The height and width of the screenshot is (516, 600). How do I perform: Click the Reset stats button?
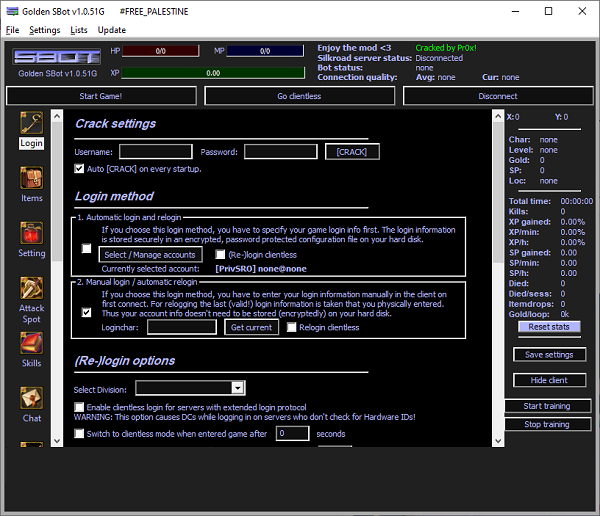click(549, 327)
